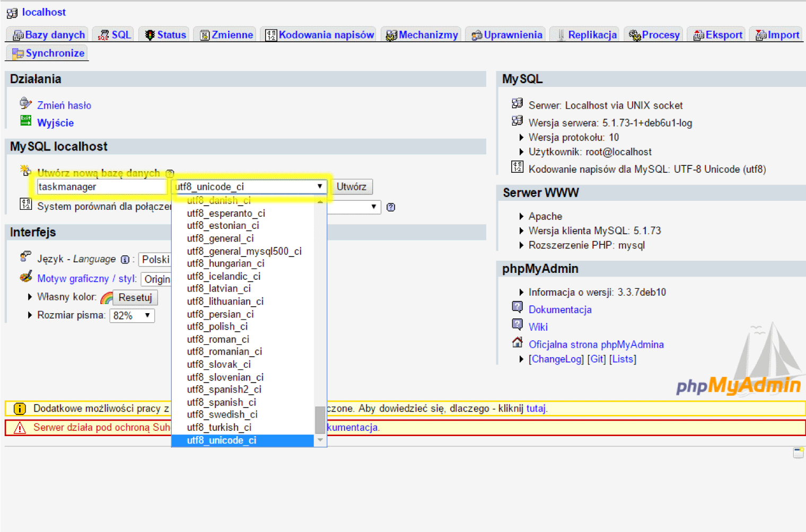Open Kodowania napisów tab
Image resolution: width=806 pixels, height=532 pixels.
click(x=320, y=35)
